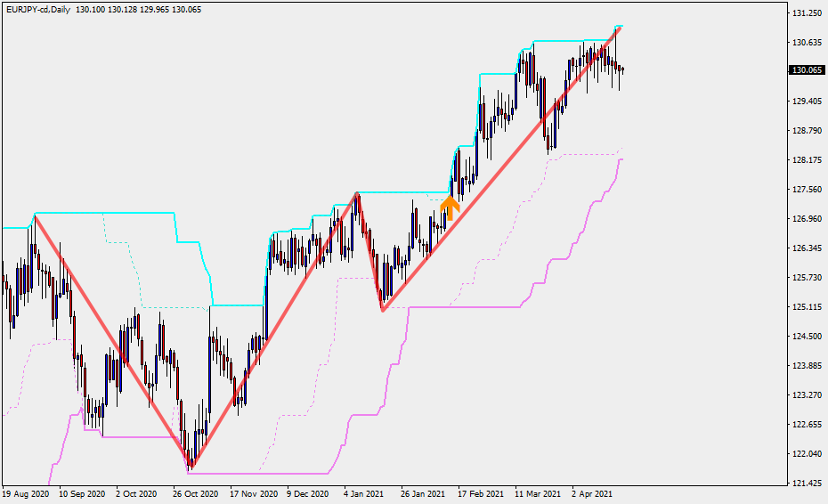This screenshot has width=828, height=504.
Task: Click the 19 Aug 2020 date label
Action: point(25,493)
